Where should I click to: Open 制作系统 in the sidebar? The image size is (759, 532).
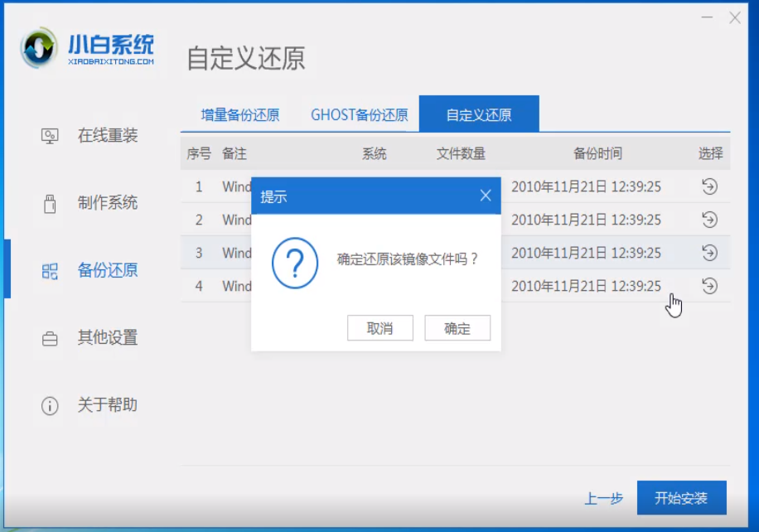click(x=91, y=203)
